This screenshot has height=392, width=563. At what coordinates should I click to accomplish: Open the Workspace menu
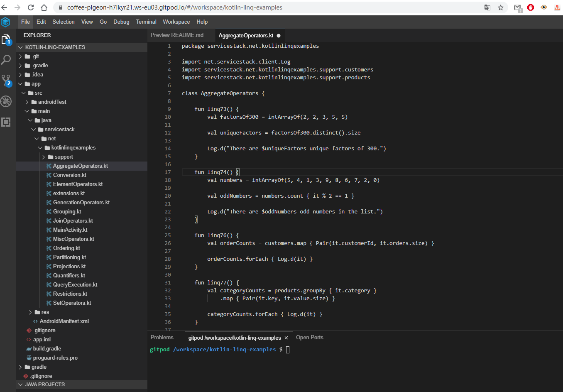tap(176, 22)
